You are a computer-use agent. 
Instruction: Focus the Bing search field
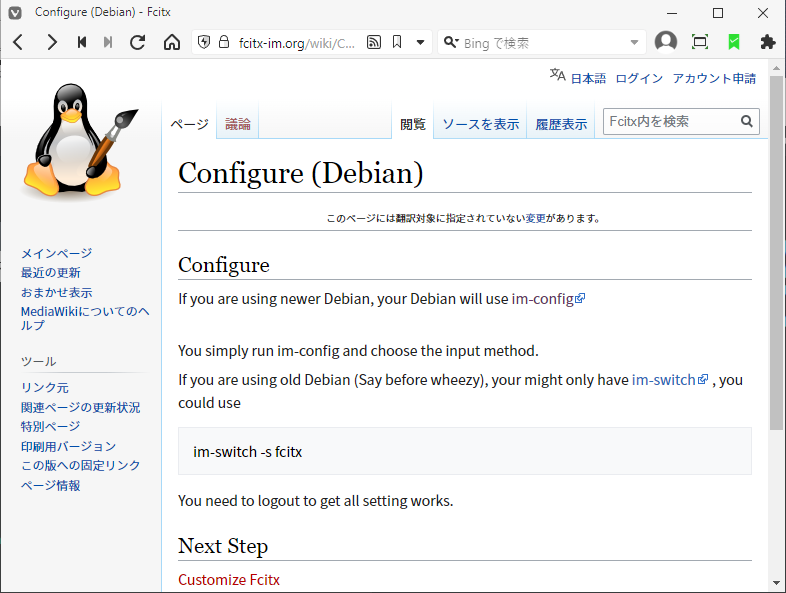click(x=544, y=43)
